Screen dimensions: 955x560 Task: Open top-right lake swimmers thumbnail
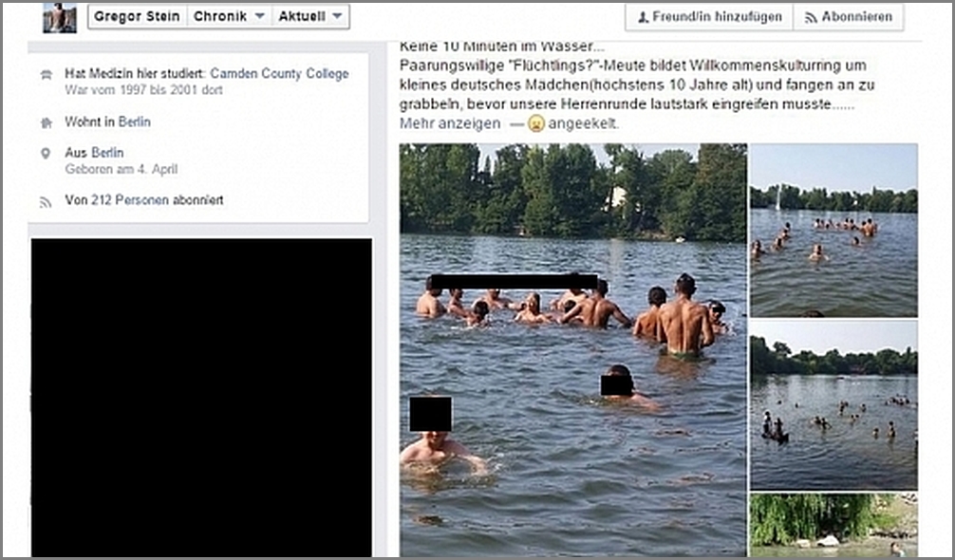833,230
